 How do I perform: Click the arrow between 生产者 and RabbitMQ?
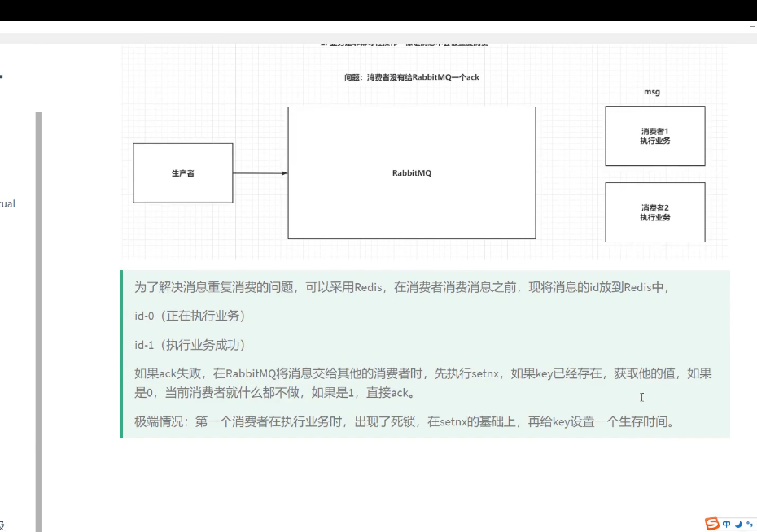[260, 173]
